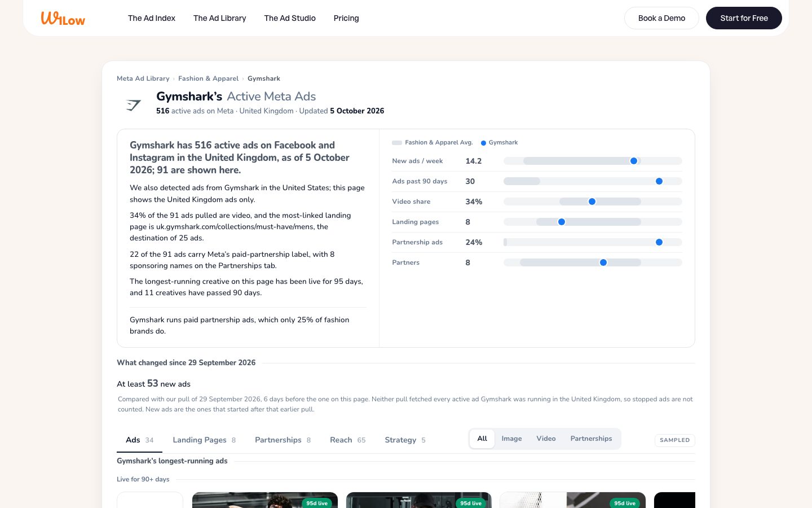This screenshot has width=812, height=508.
Task: Click the Partnership ads marker dot
Action: click(x=659, y=242)
